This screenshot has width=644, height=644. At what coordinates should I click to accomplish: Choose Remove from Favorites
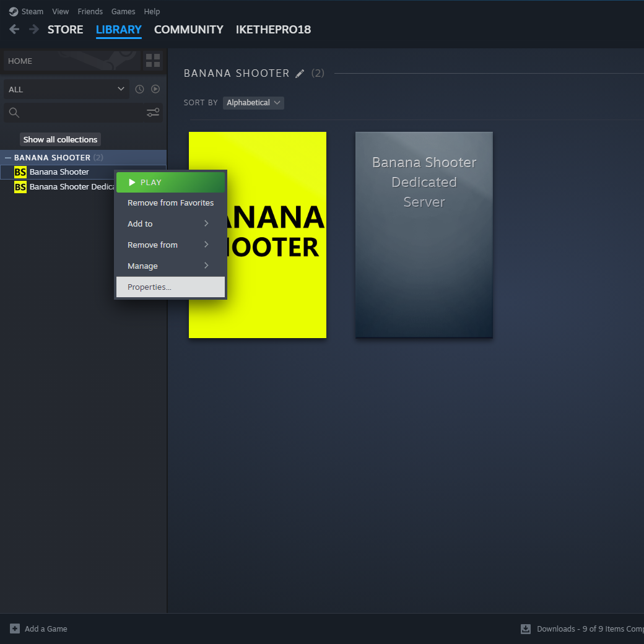[x=170, y=203]
